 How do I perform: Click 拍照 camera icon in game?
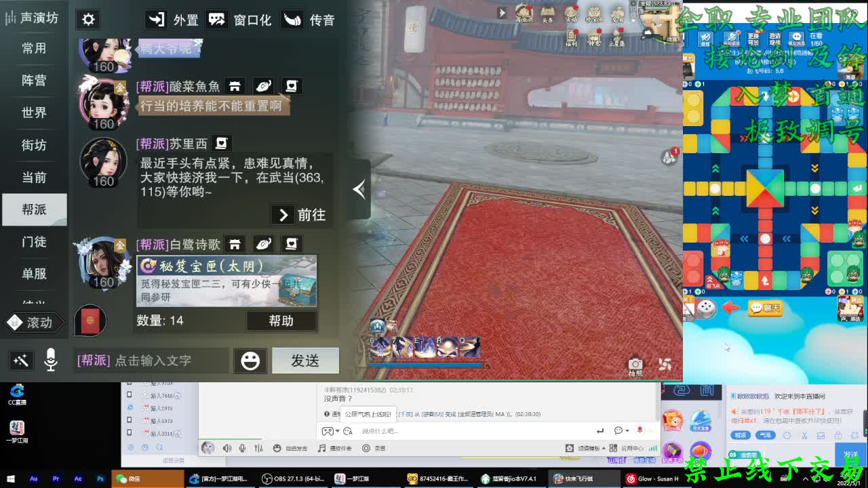[635, 367]
